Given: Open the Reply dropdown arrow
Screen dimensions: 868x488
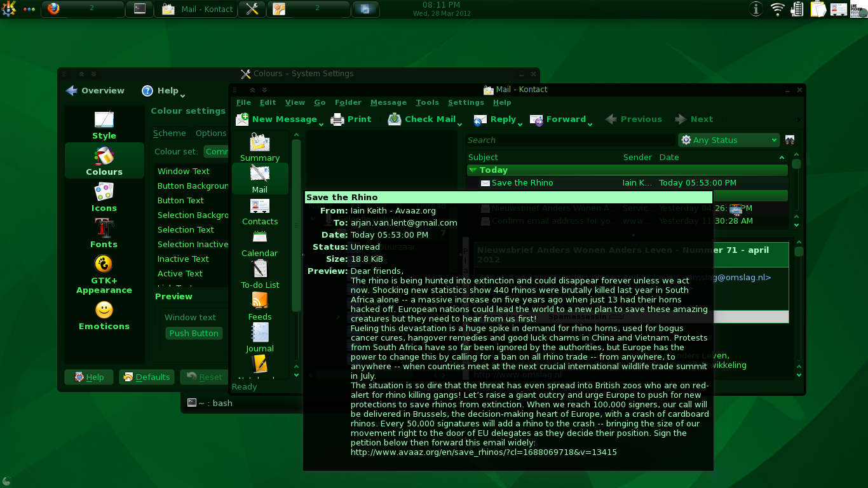Looking at the screenshot, I should [520, 124].
